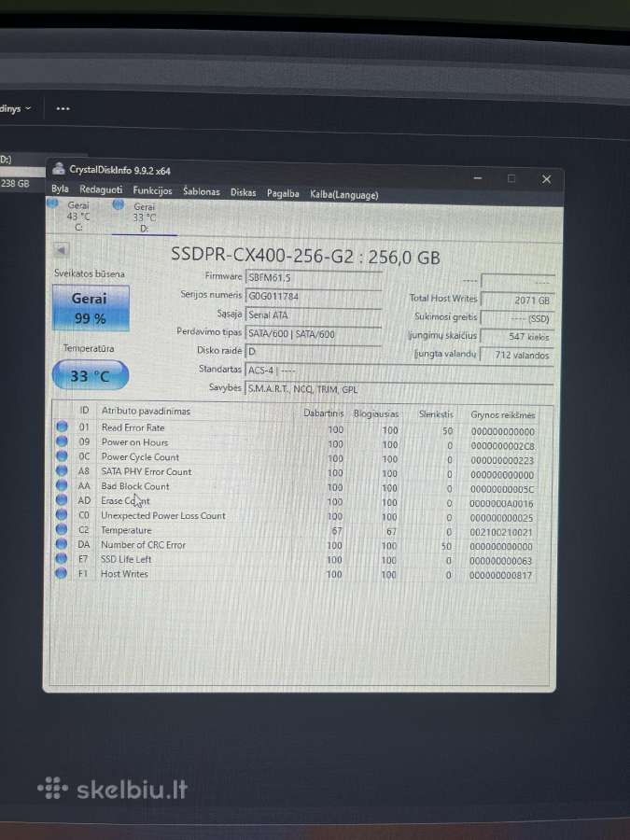Image resolution: width=630 pixels, height=840 pixels.
Task: Open the Funkcijos menu
Action: click(x=153, y=190)
